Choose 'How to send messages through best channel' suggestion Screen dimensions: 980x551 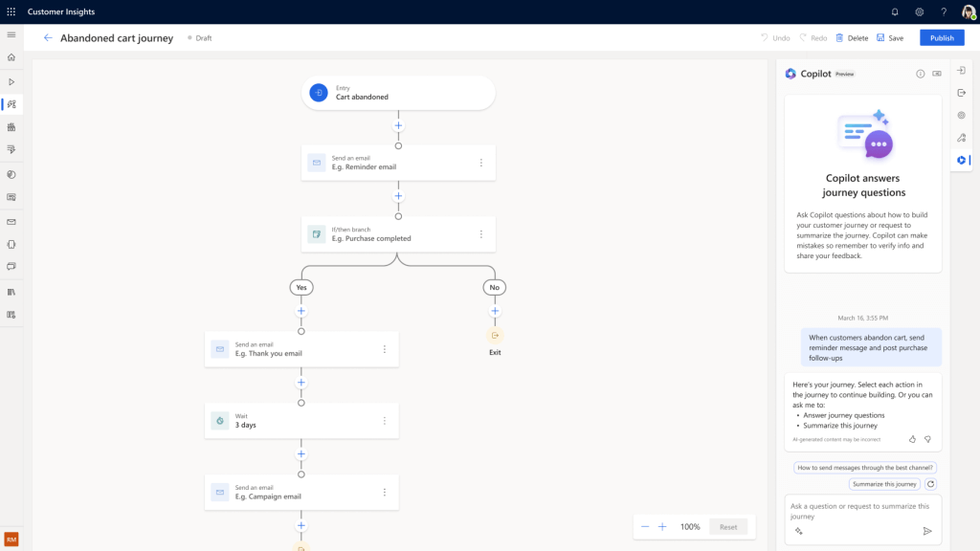tap(865, 467)
